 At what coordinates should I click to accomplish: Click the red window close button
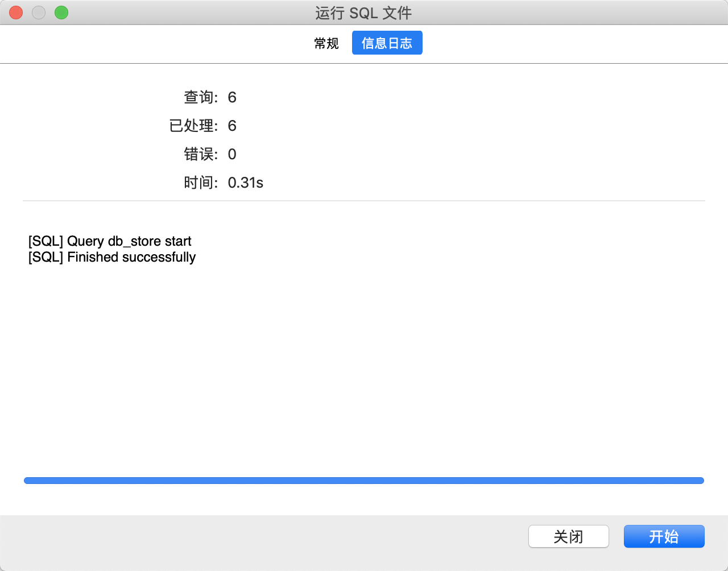[x=16, y=13]
